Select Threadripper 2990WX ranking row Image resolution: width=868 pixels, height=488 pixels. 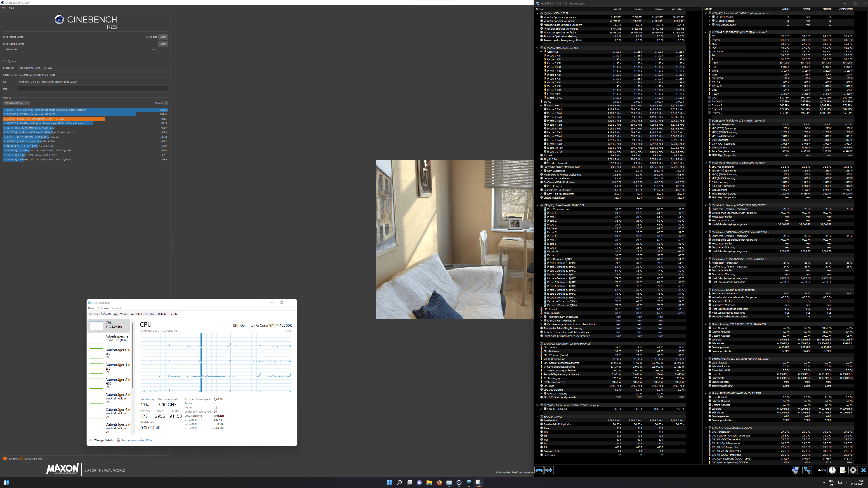(x=85, y=110)
